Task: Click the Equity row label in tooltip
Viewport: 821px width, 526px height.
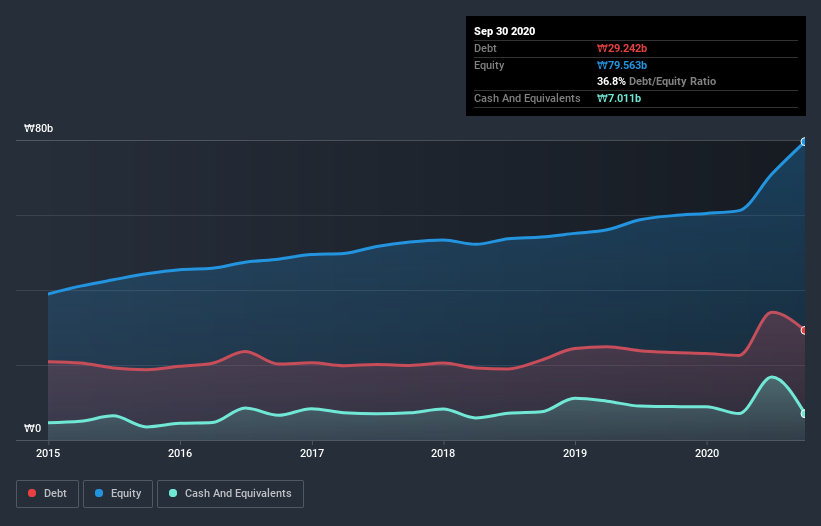Action: pyautogui.click(x=489, y=65)
